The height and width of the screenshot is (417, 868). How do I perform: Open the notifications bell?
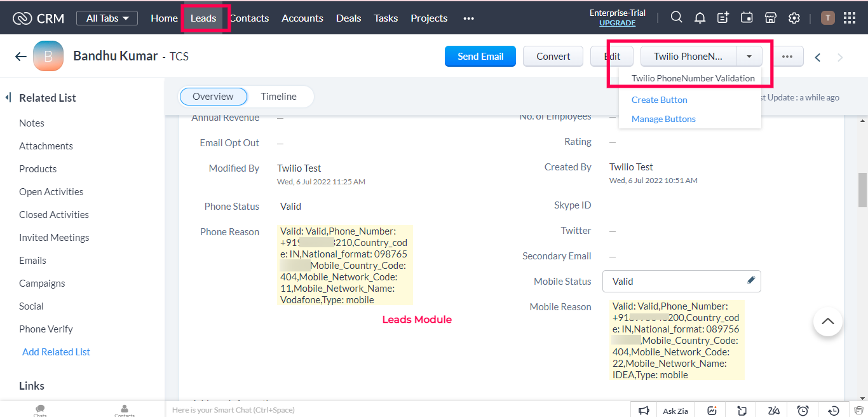pos(700,18)
